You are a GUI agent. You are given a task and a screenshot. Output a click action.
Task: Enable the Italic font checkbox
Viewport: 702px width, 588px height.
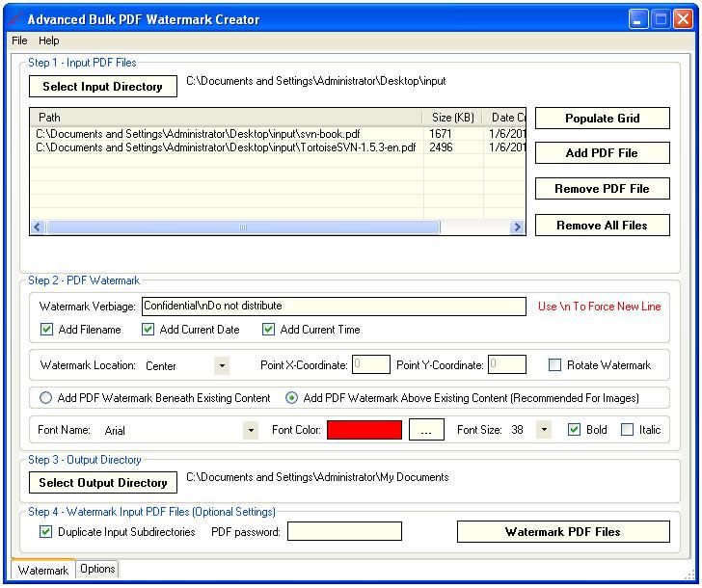click(627, 430)
